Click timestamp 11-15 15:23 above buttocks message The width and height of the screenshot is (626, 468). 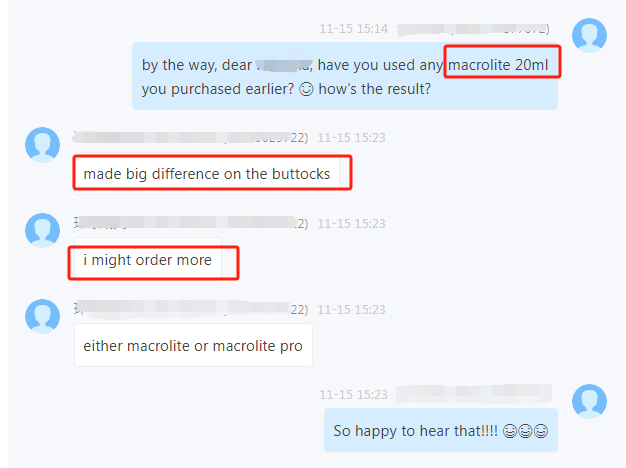pos(351,138)
